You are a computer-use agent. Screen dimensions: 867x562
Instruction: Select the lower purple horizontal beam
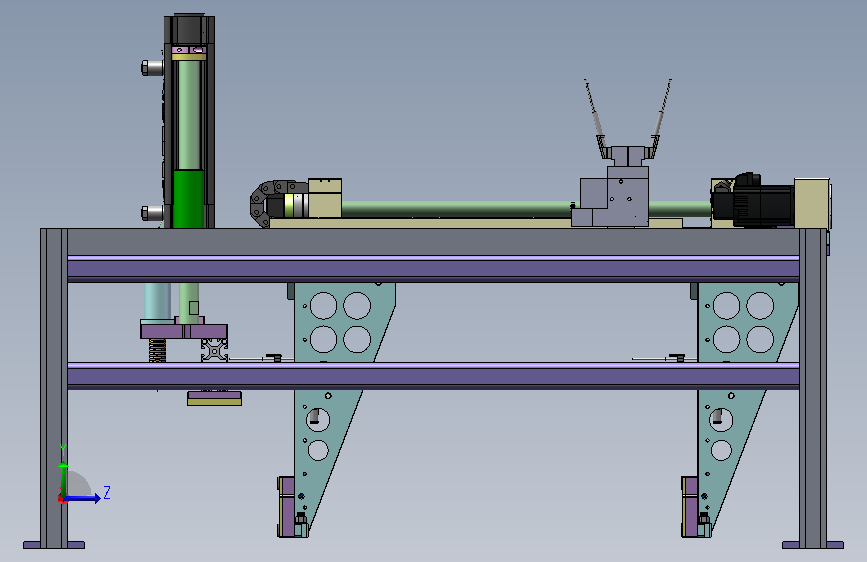click(x=433, y=376)
